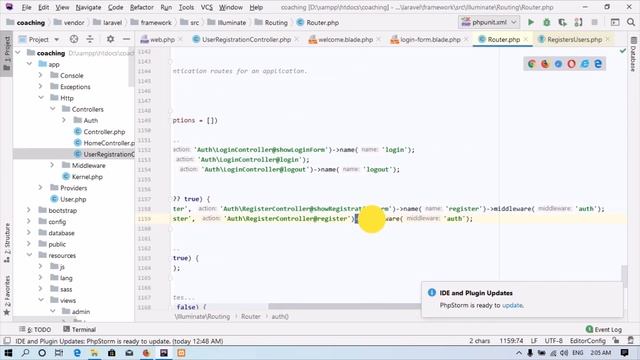
Task: Open Project panel settings gear
Action: [110, 39]
